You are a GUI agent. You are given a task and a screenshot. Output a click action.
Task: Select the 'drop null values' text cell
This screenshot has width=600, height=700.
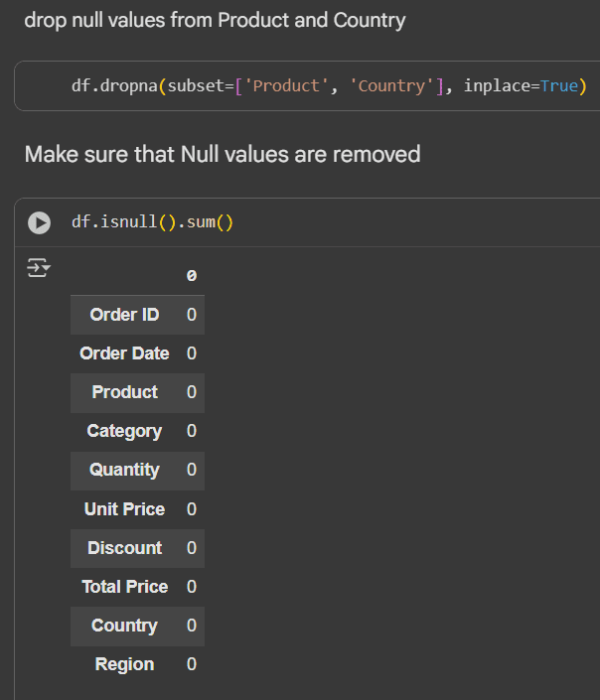pyautogui.click(x=215, y=21)
